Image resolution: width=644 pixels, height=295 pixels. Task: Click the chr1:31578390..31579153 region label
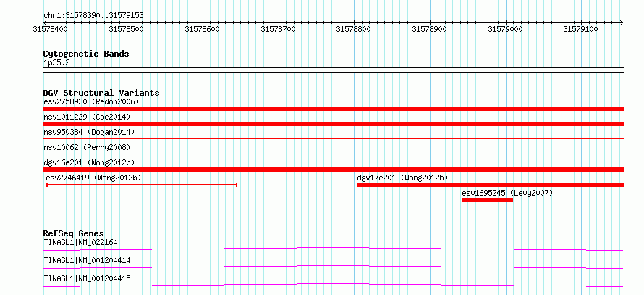(x=93, y=16)
